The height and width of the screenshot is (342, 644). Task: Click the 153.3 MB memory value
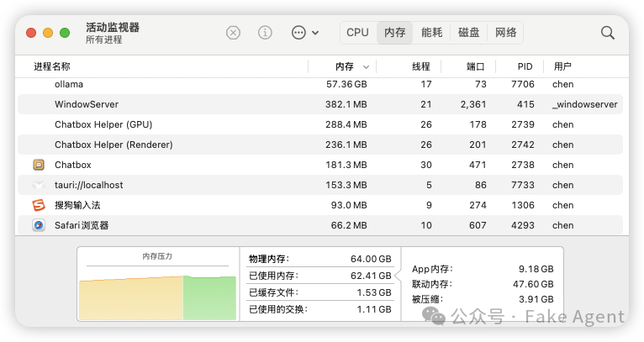(346, 185)
